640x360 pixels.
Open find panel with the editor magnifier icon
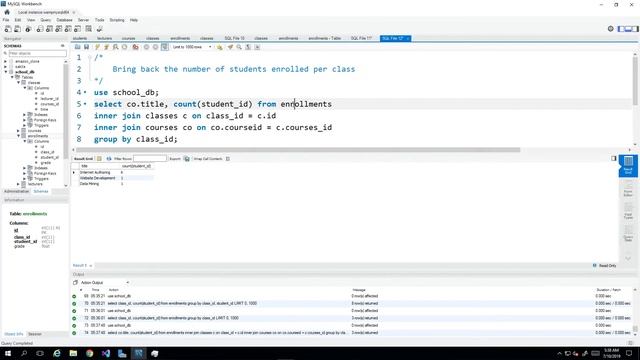point(239,47)
